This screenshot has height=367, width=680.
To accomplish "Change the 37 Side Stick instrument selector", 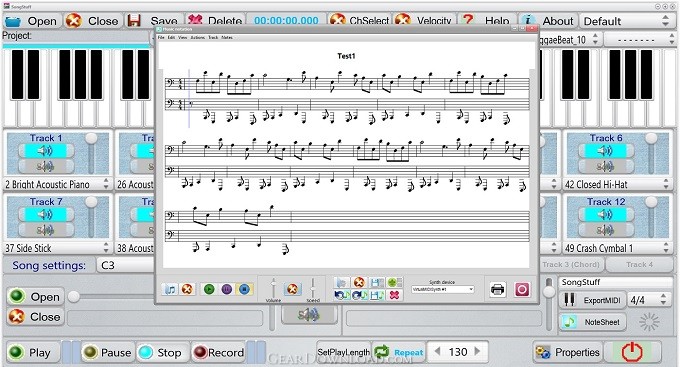I will [57, 248].
